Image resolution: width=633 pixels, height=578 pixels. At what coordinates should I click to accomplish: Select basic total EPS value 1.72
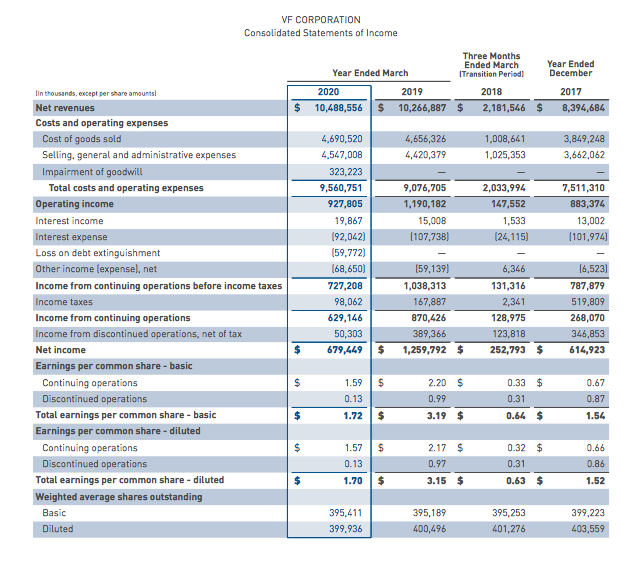pyautogui.click(x=353, y=416)
